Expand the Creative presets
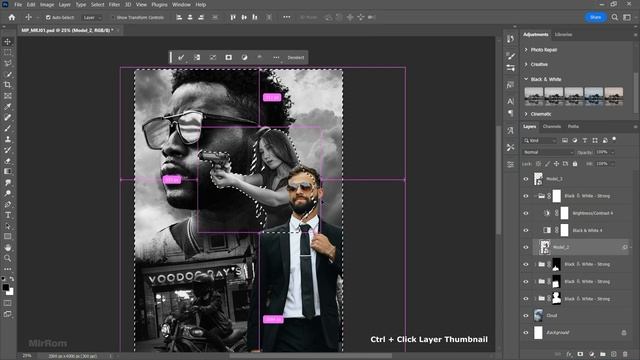The height and width of the screenshot is (360, 640). tap(526, 64)
